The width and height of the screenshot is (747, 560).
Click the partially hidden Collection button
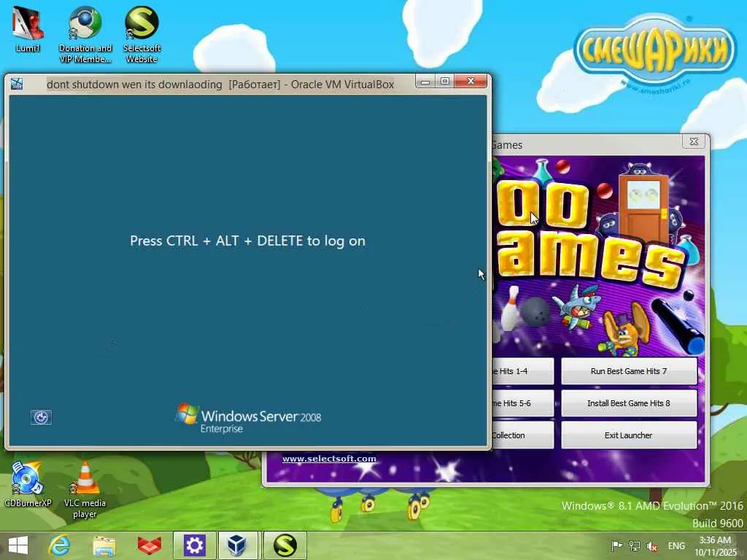click(x=522, y=435)
